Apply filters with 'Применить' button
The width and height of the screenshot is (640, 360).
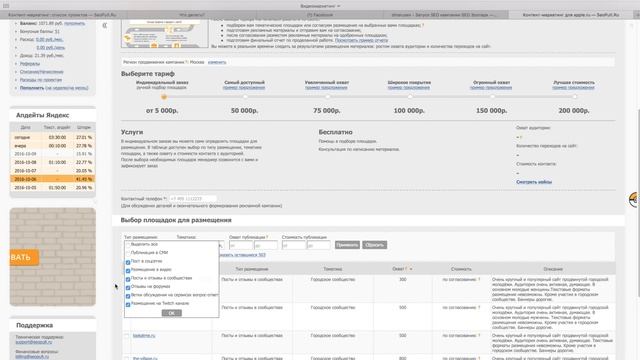coord(347,245)
